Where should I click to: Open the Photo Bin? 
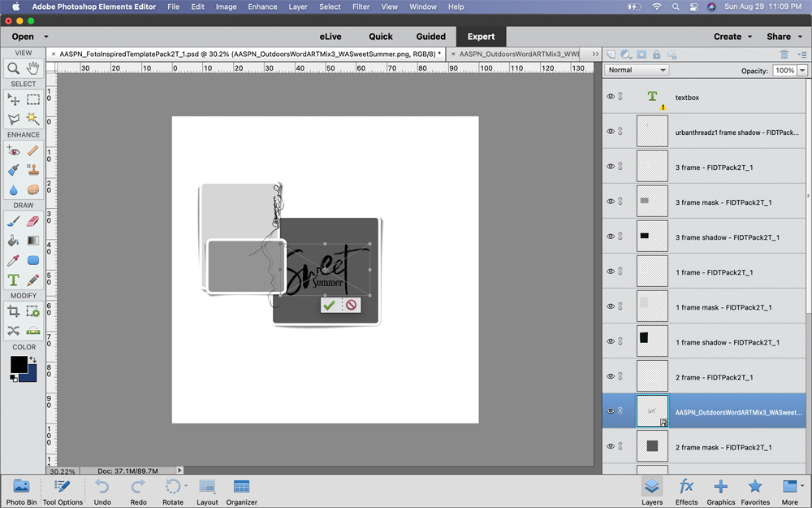(x=21, y=492)
